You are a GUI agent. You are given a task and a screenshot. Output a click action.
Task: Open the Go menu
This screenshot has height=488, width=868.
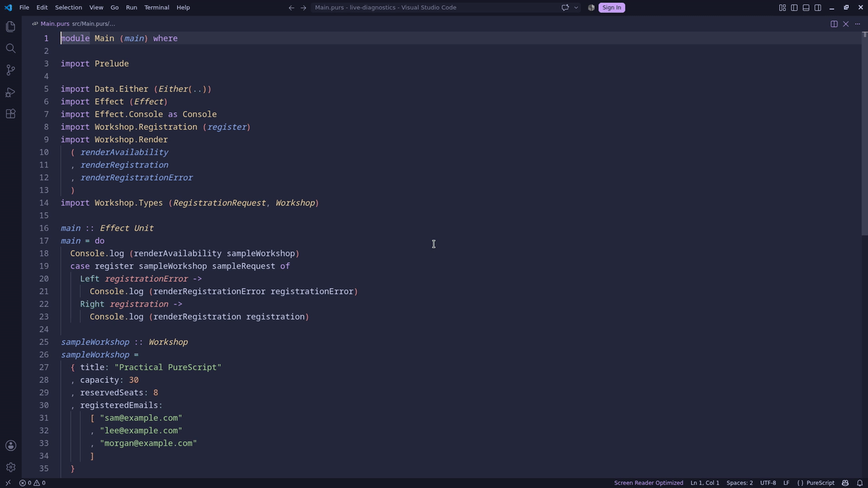click(114, 7)
